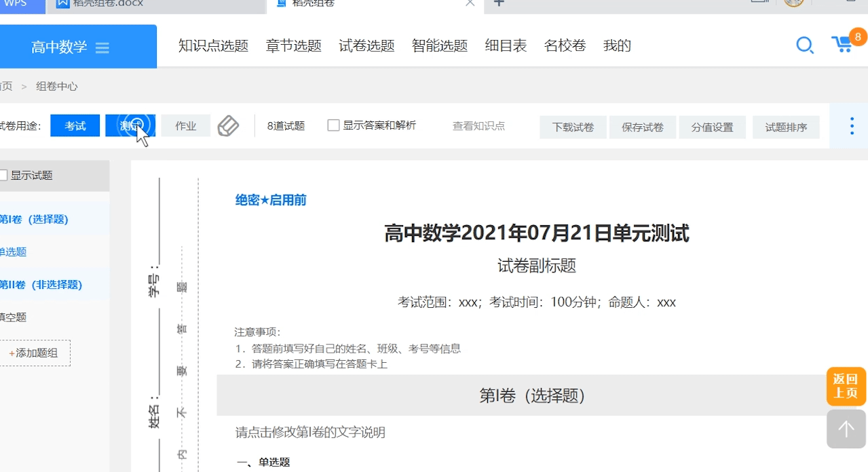
Task: Click the 8道试题 count label
Action: 286,125
